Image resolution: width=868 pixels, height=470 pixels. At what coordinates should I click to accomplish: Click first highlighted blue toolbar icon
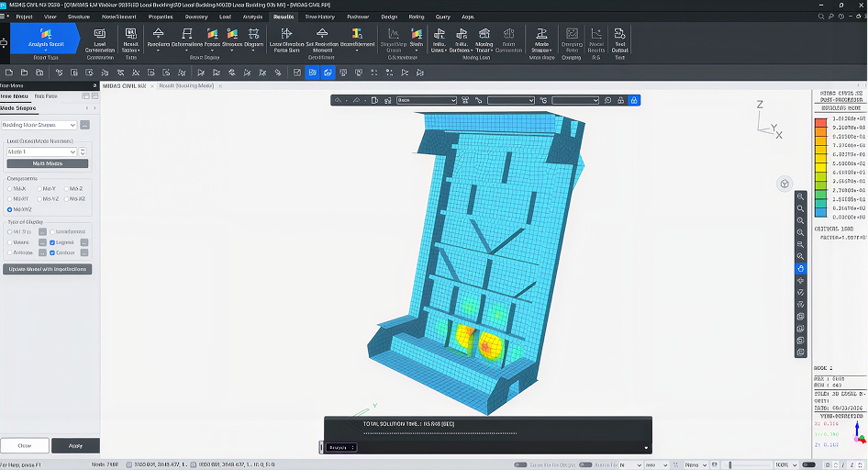[312, 73]
